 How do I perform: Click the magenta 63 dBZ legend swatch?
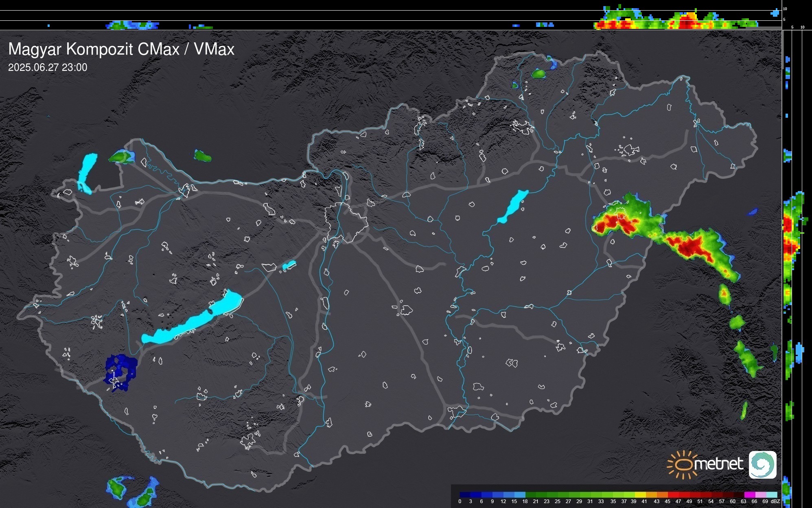(x=749, y=495)
